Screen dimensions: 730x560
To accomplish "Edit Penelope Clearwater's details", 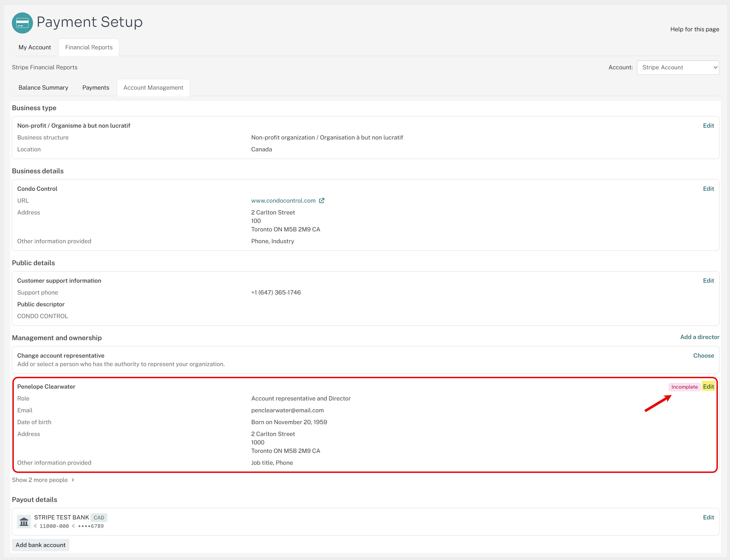I will 708,387.
